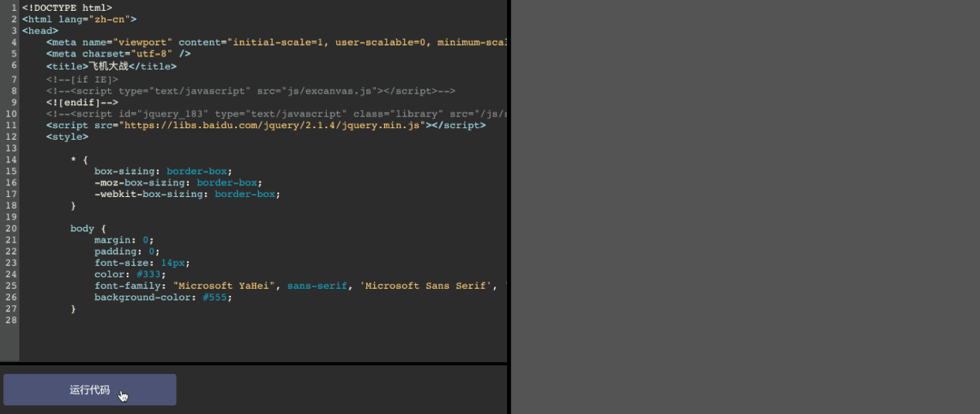The image size is (980, 414).
Task: Click the meta viewport line
Action: click(276, 42)
